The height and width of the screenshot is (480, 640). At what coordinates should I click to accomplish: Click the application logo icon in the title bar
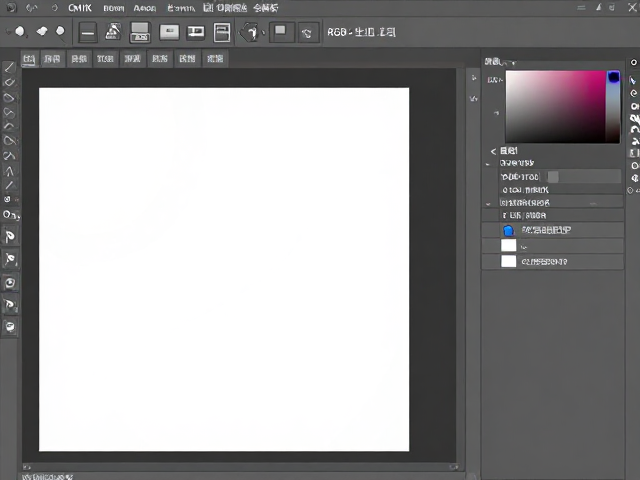11,7
